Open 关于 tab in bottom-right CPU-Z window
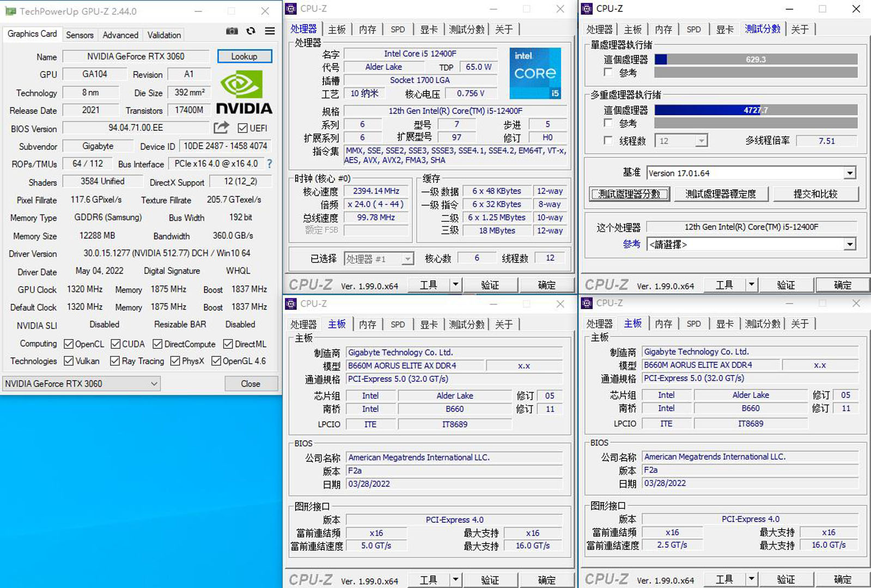 (800, 324)
